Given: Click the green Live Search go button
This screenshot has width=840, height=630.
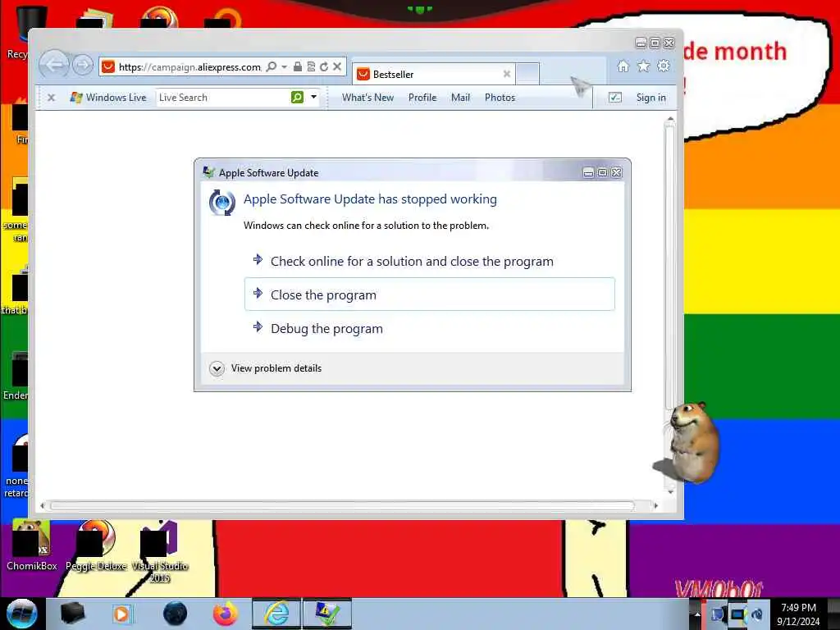Looking at the screenshot, I should 297,97.
